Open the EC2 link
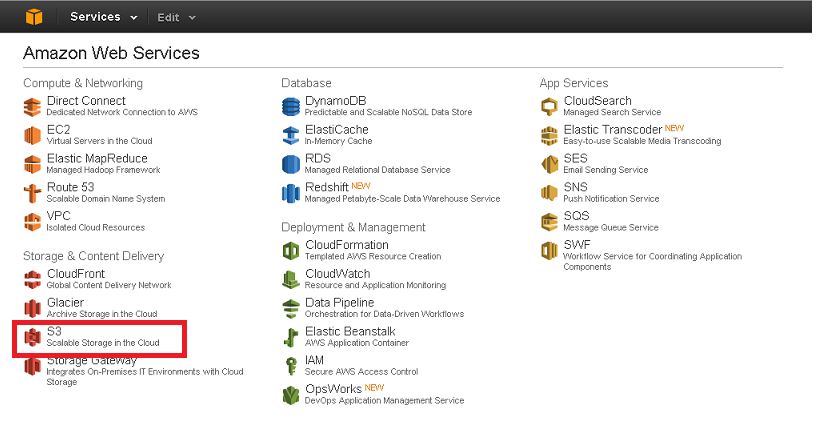The width and height of the screenshot is (818, 426). pyautogui.click(x=58, y=129)
